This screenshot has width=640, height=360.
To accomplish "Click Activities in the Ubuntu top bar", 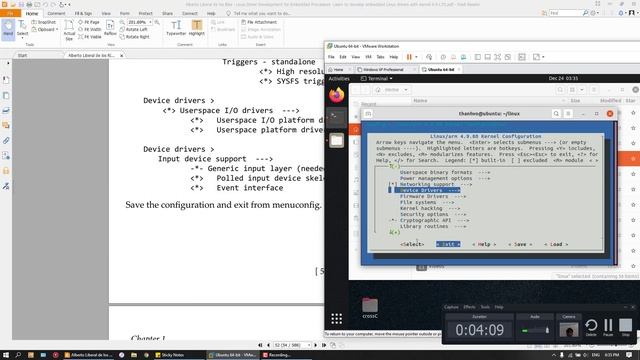I will click(339, 78).
